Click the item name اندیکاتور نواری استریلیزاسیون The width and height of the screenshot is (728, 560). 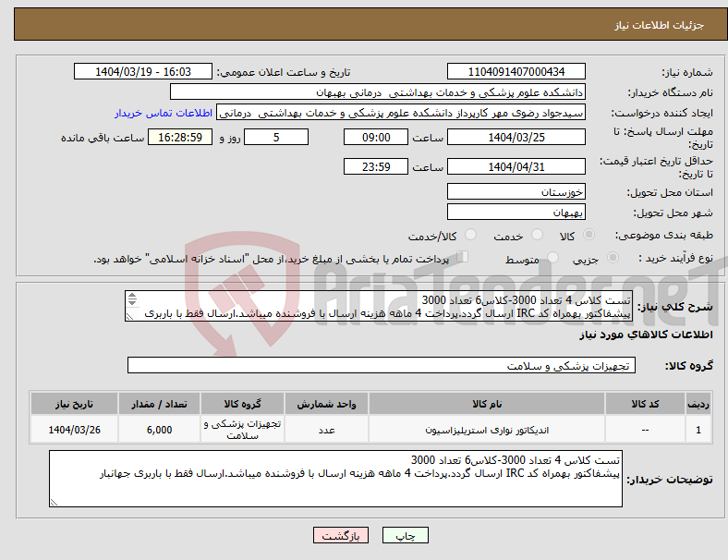(x=487, y=430)
